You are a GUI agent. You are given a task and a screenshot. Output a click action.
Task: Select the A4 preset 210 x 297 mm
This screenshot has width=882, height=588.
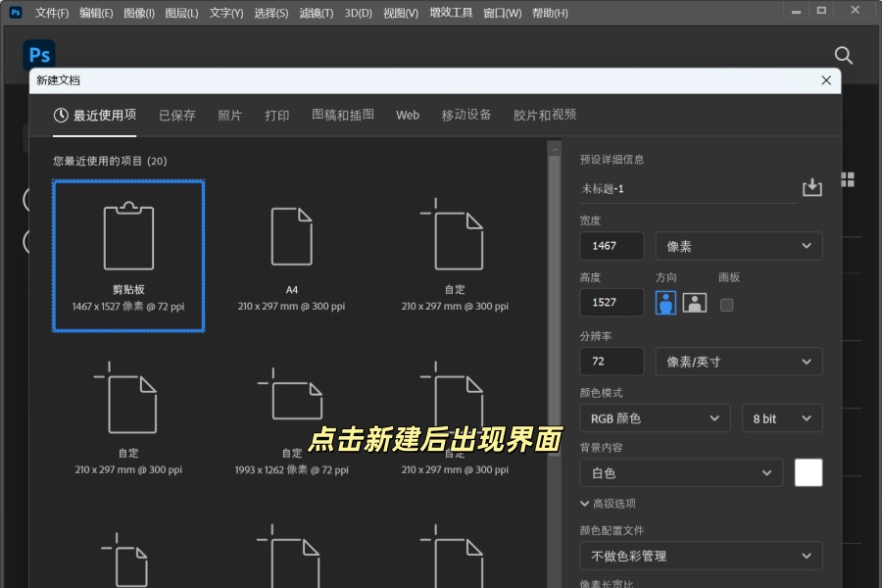(x=291, y=256)
